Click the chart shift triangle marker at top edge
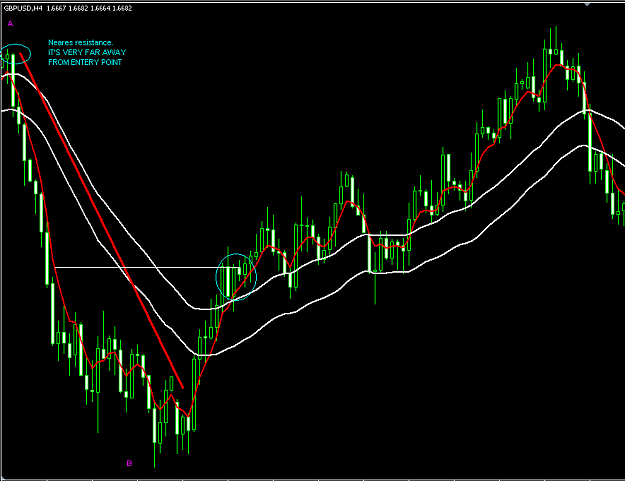This screenshot has height=481, width=625. coord(587,4)
